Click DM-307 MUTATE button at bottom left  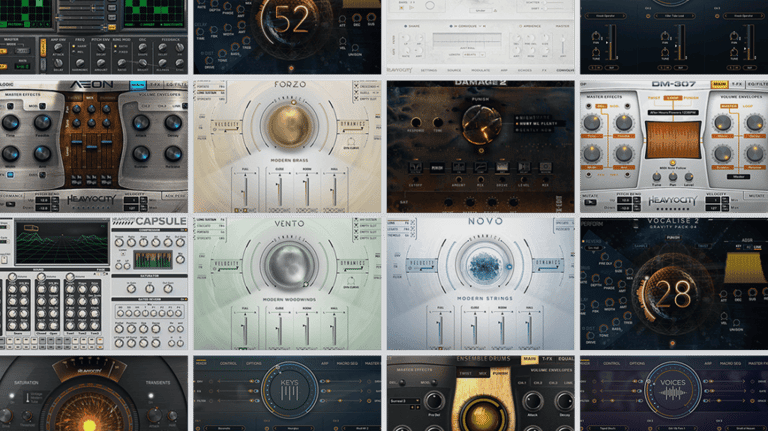coord(590,202)
